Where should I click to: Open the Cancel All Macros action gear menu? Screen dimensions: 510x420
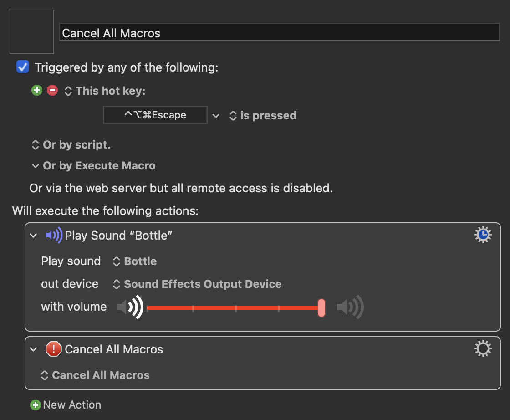click(483, 349)
